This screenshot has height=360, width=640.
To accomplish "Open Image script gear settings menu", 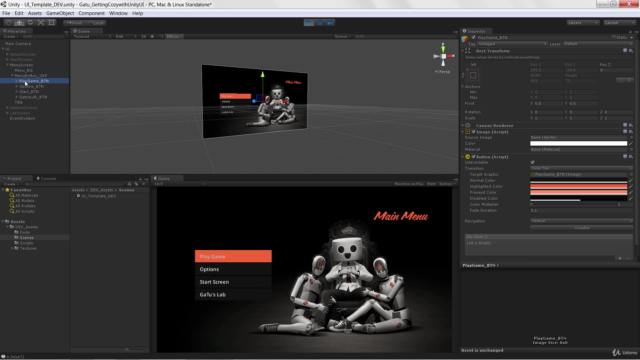I will tap(631, 131).
